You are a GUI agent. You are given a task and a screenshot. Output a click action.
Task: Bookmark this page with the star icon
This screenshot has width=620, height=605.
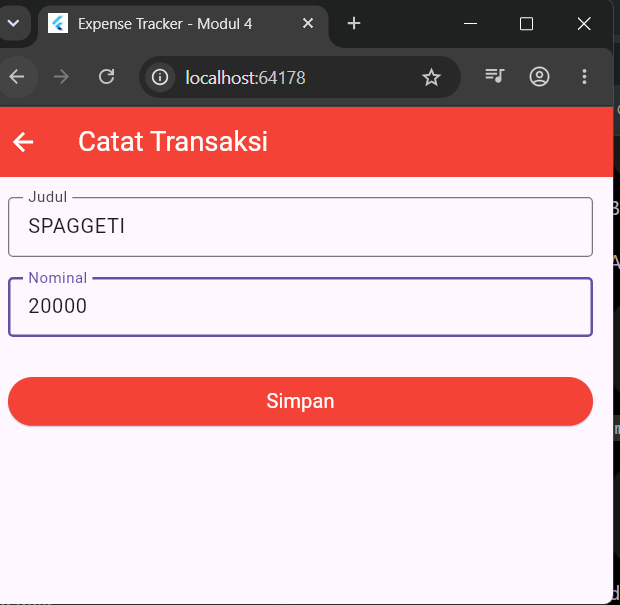click(431, 77)
